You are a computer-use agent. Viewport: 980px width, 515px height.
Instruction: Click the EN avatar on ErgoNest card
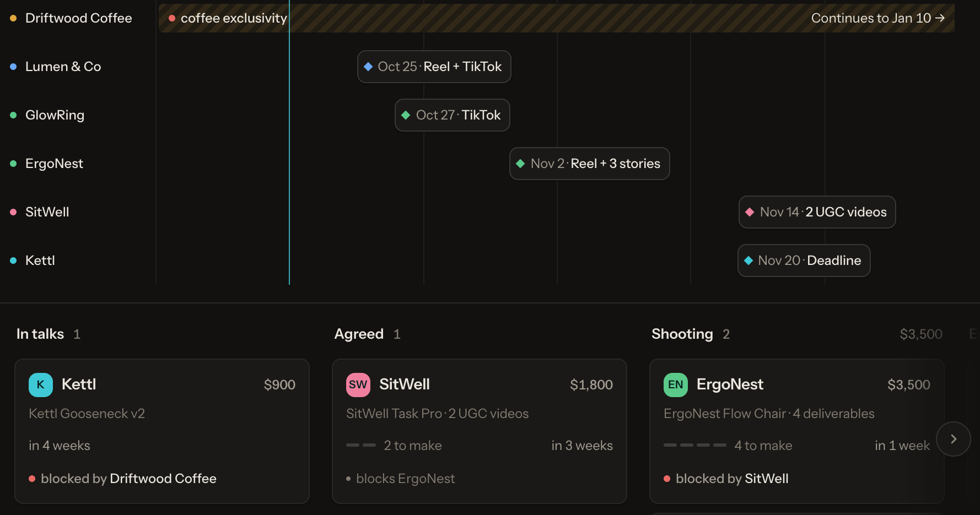click(676, 384)
